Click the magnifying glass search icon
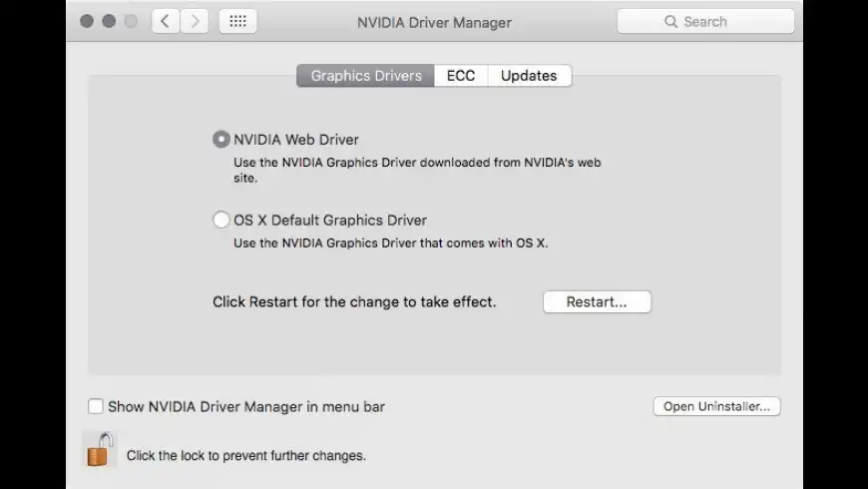 (x=671, y=21)
